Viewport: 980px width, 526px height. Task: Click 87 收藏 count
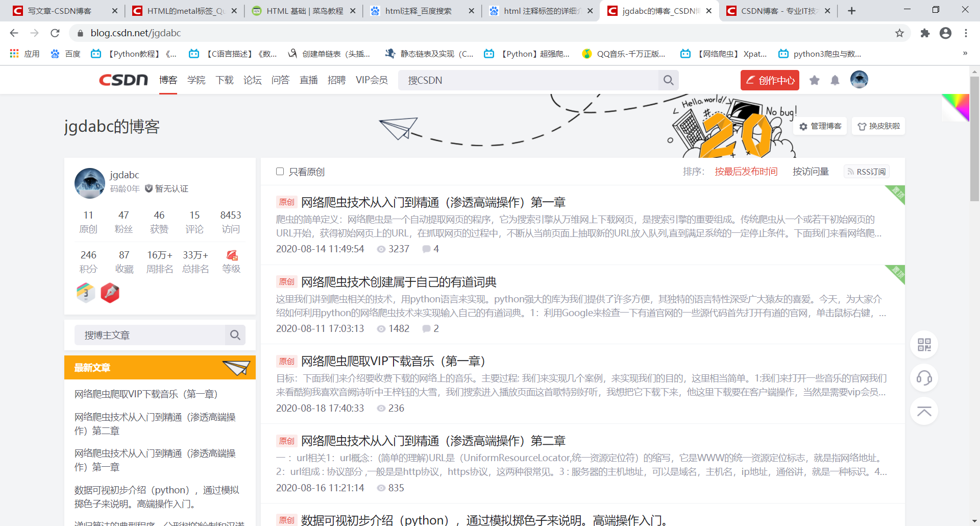tap(124, 262)
